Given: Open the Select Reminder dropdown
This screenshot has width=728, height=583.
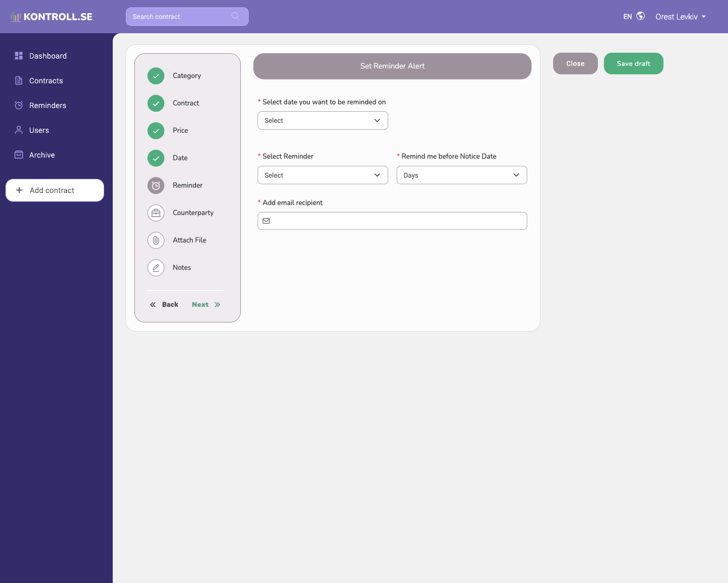Looking at the screenshot, I should 323,176.
